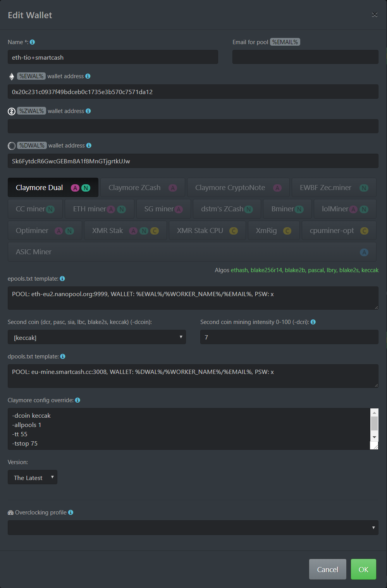Choose the ASIC Miner tab

(x=193, y=252)
